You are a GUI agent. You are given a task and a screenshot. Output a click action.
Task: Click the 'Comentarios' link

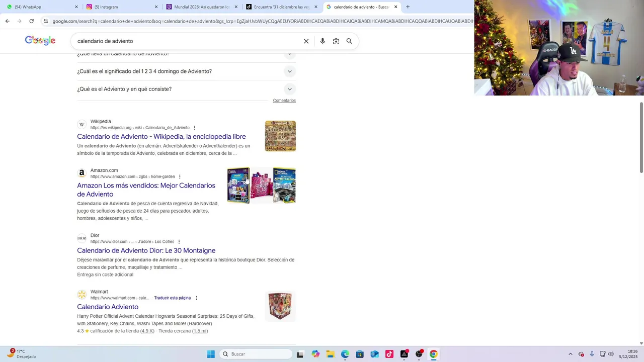pyautogui.click(x=284, y=101)
